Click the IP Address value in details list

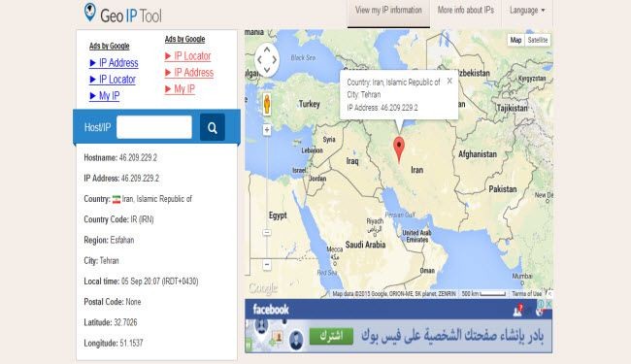point(140,179)
